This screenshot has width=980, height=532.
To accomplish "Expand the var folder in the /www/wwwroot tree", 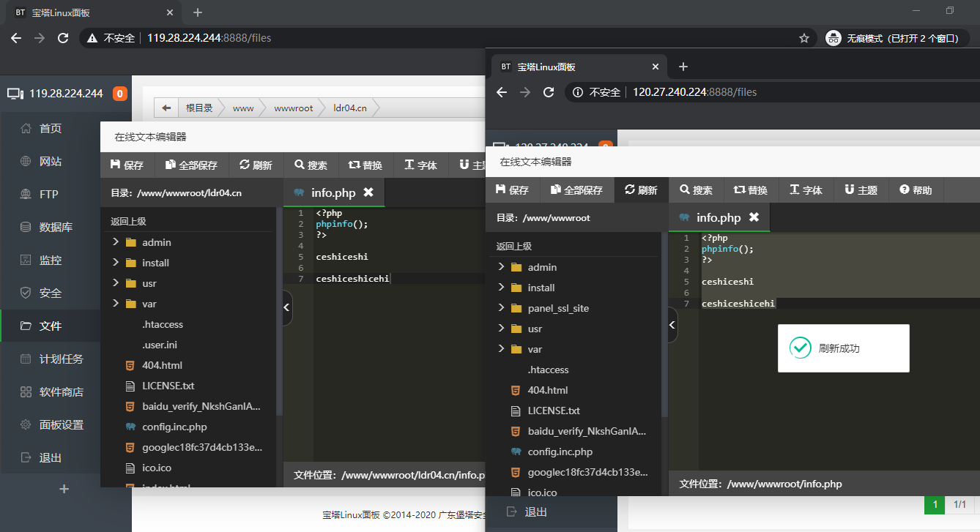I will click(501, 349).
